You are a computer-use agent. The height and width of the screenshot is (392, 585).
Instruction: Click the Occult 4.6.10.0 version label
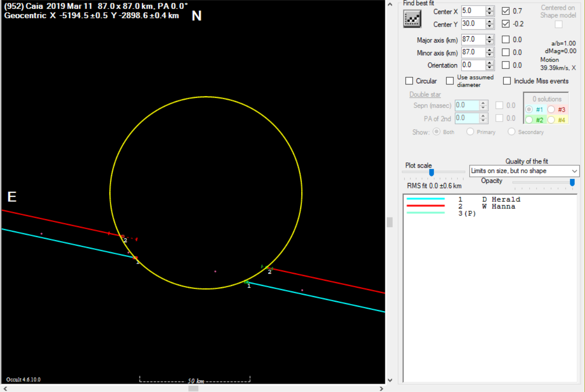click(23, 379)
